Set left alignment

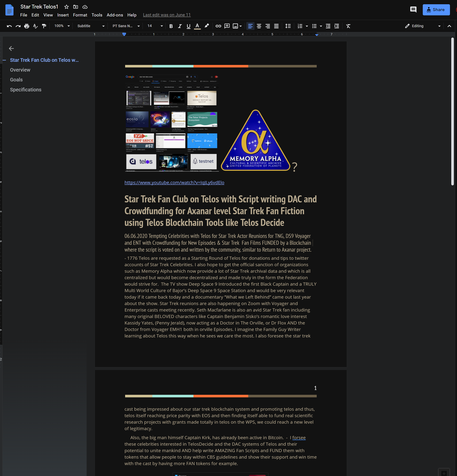click(x=250, y=26)
